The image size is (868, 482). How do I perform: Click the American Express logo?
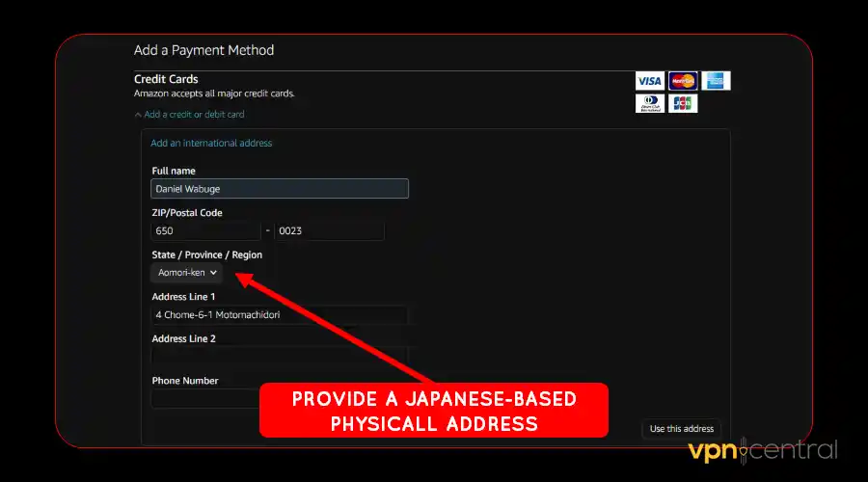(716, 81)
